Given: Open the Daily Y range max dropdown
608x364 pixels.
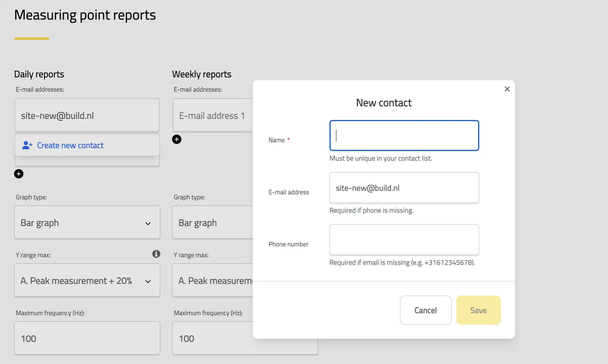Looking at the screenshot, I should [87, 280].
